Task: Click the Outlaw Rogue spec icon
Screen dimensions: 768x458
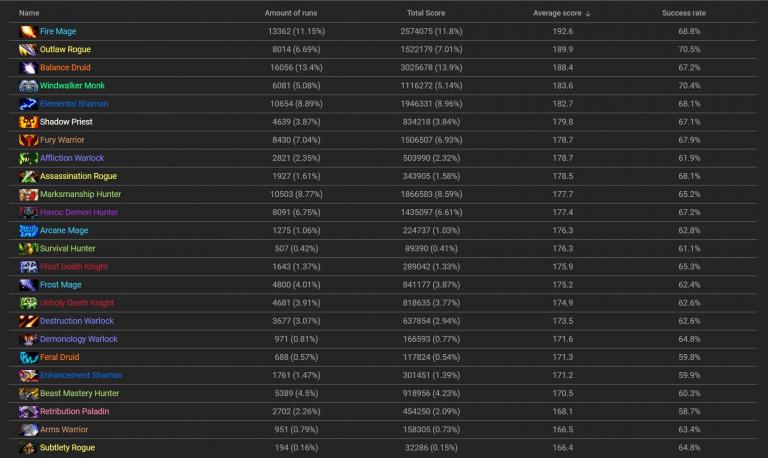Action: [28, 50]
